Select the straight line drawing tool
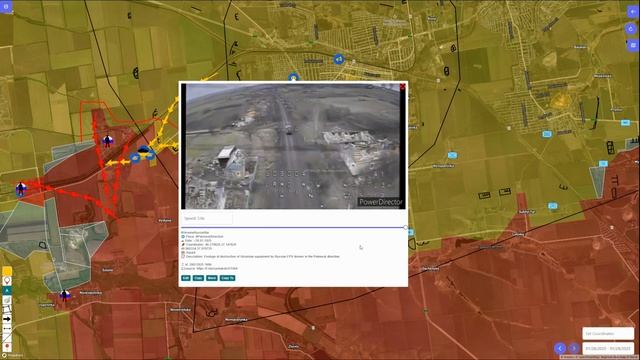Screen dimensions: 640x360 [x=7, y=338]
